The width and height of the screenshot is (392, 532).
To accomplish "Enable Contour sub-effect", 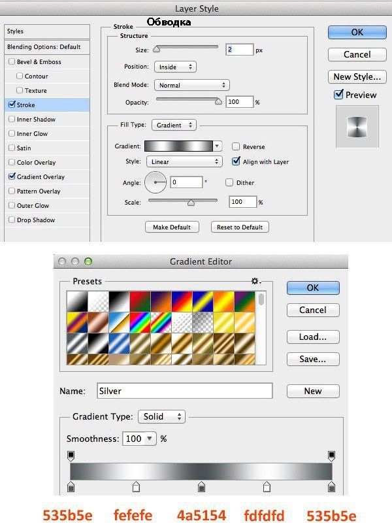I will [x=20, y=76].
